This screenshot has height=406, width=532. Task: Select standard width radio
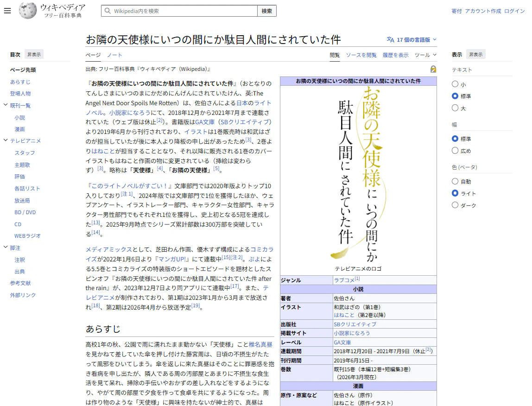[455, 139]
